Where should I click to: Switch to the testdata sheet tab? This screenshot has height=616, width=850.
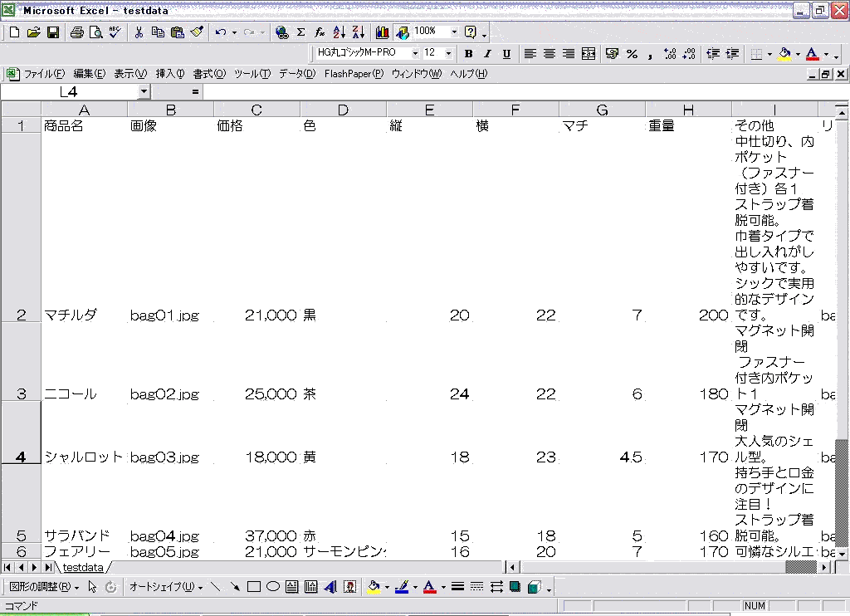pyautogui.click(x=83, y=567)
